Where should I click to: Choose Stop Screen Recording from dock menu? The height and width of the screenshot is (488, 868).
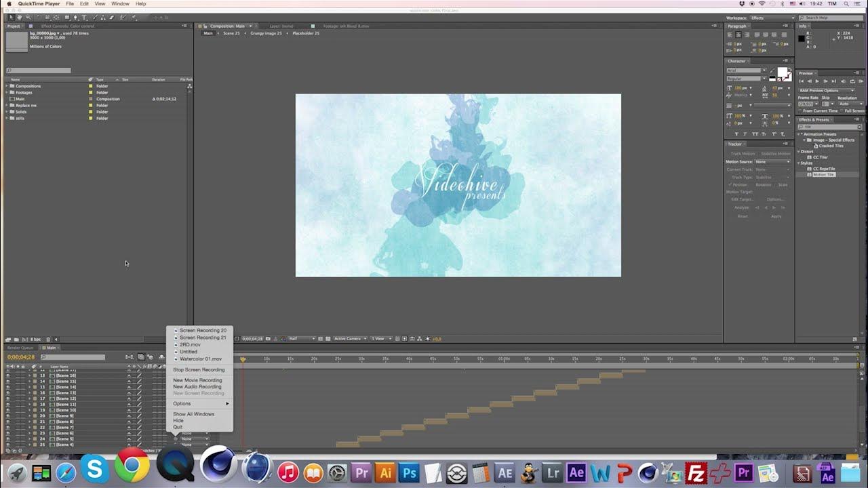[x=199, y=370]
